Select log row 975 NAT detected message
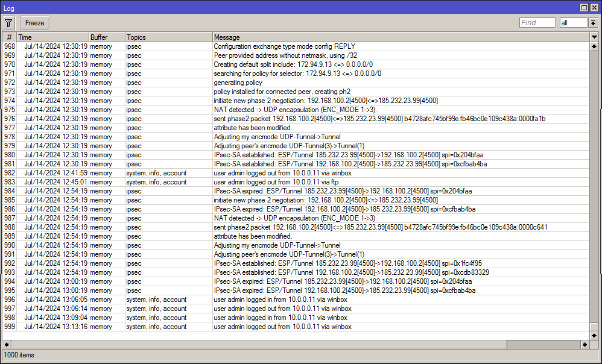The height and width of the screenshot is (364, 602). click(294, 110)
